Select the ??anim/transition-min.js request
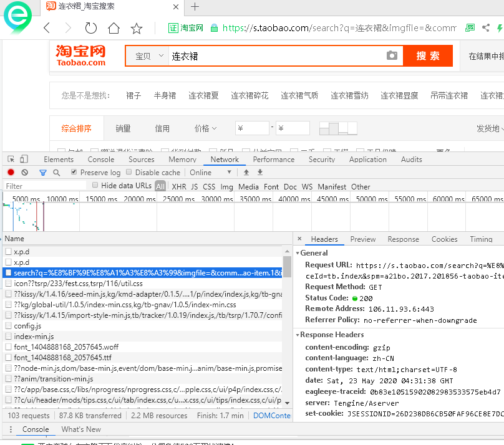504x445 pixels. (x=142, y=379)
